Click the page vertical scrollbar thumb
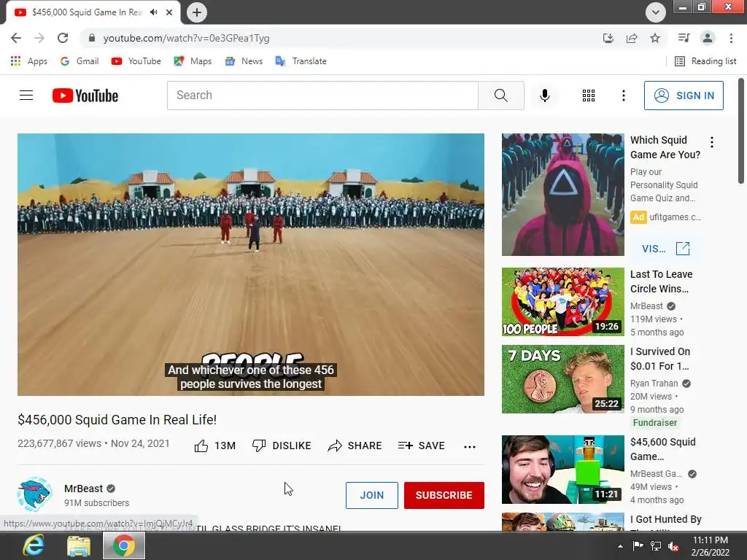Viewport: 747px width, 560px height. [741, 131]
